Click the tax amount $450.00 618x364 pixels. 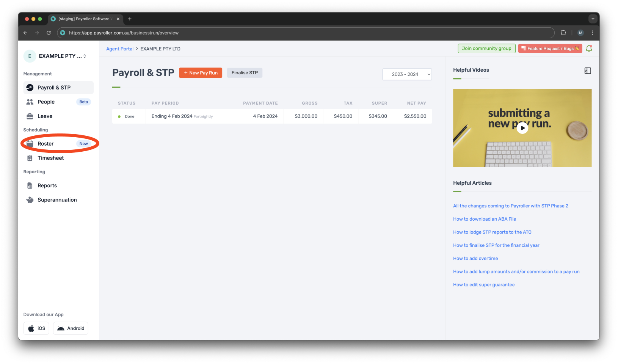pos(343,116)
